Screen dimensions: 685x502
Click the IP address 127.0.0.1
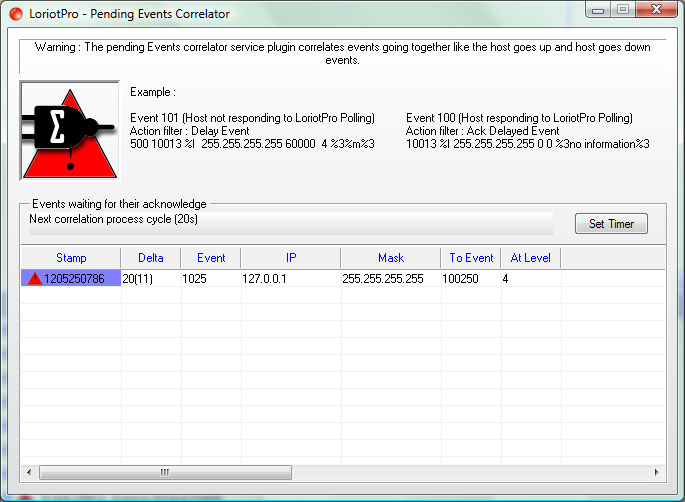pos(264,278)
